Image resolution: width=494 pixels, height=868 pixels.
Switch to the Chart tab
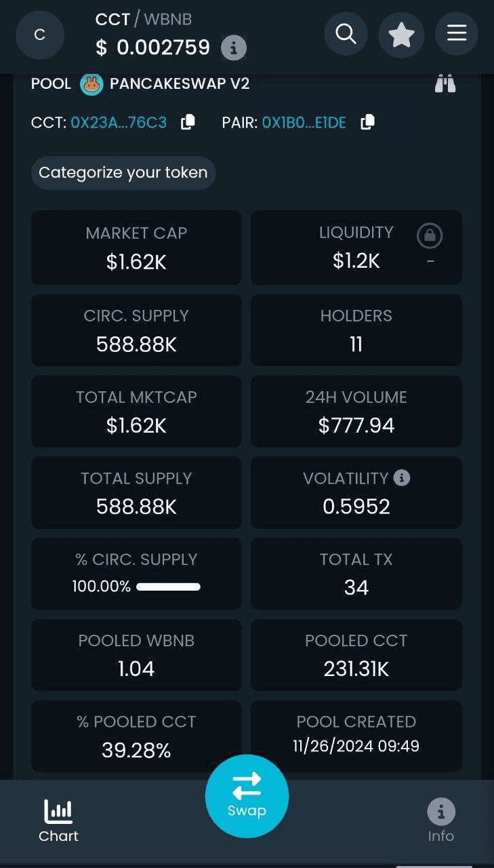tap(58, 821)
